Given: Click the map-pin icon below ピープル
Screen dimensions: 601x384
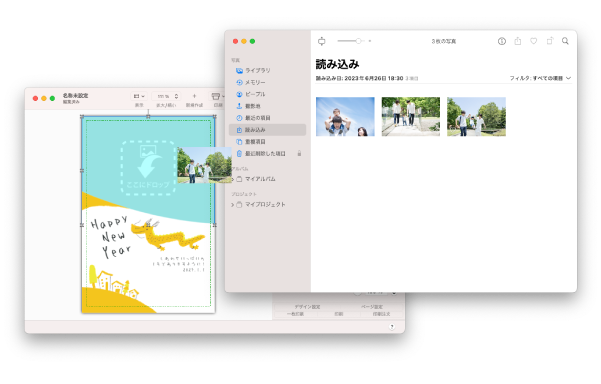Looking at the screenshot, I should (239, 106).
